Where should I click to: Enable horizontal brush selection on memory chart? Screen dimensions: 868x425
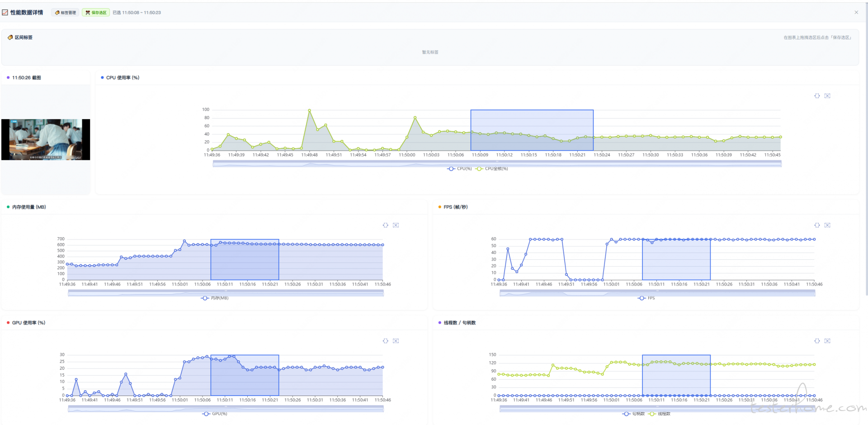[385, 225]
